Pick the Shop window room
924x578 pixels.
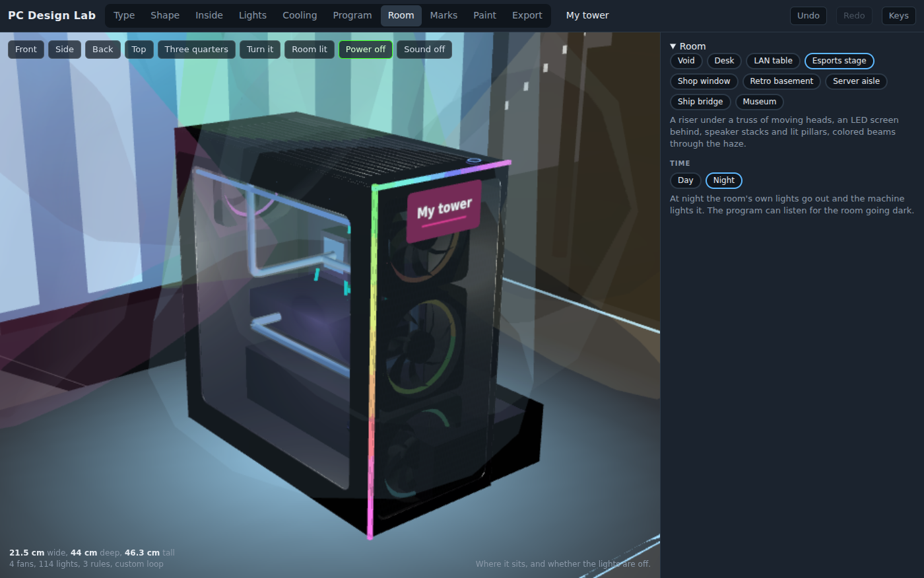pyautogui.click(x=704, y=81)
